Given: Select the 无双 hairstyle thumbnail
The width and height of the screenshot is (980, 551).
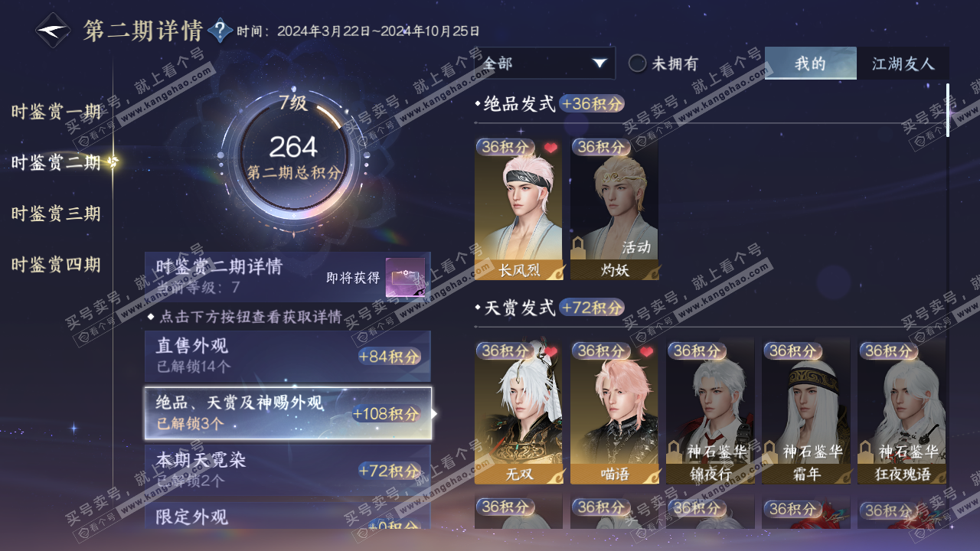Looking at the screenshot, I should 518,411.
